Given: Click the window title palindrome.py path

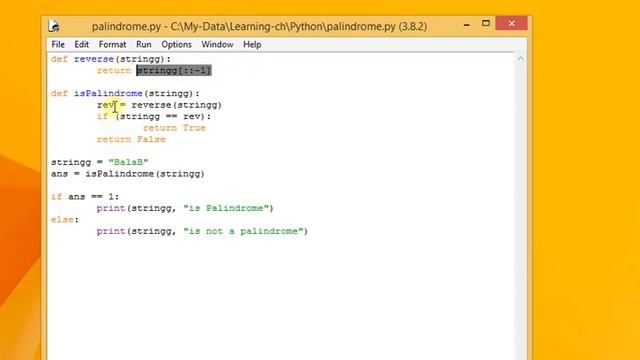Looking at the screenshot, I should (x=259, y=27).
